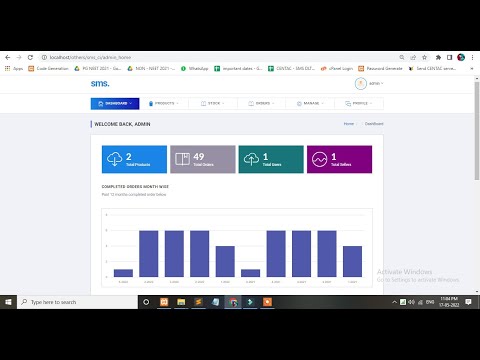Reload the page with refresh icon
This screenshot has width=480, height=360.
[x=30, y=57]
